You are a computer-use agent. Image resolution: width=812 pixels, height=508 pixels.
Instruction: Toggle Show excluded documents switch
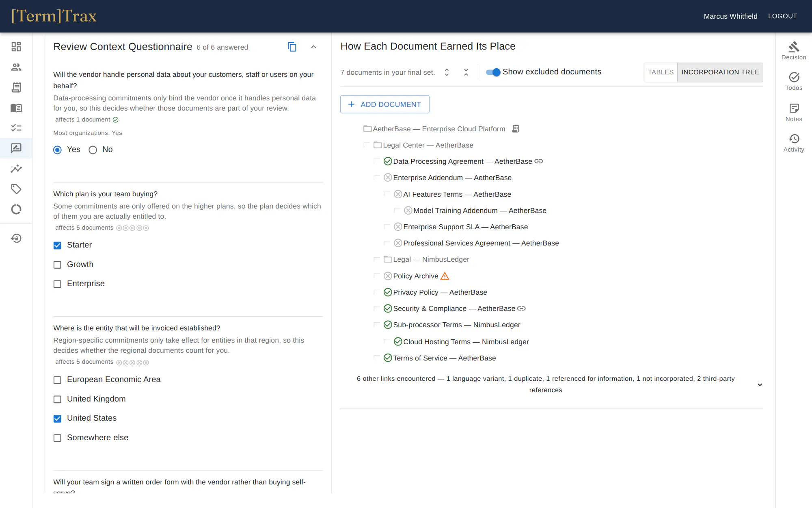[493, 72]
